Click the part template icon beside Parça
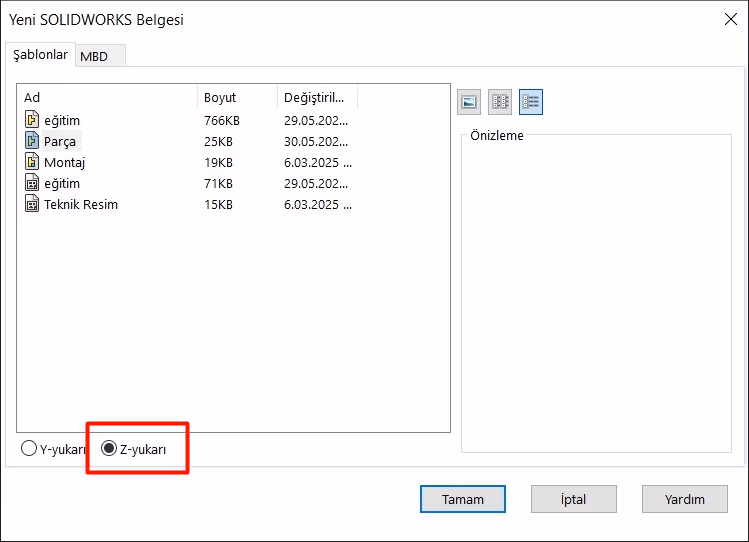 click(32, 141)
